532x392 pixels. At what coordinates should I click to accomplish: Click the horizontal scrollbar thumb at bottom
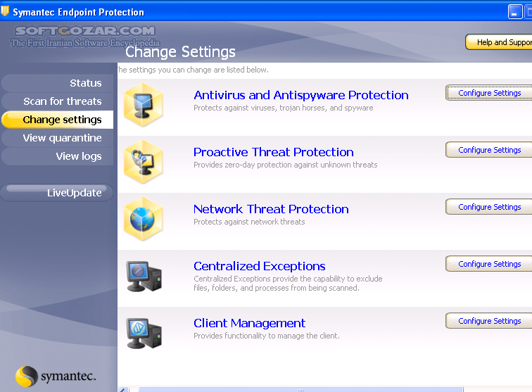300,390
